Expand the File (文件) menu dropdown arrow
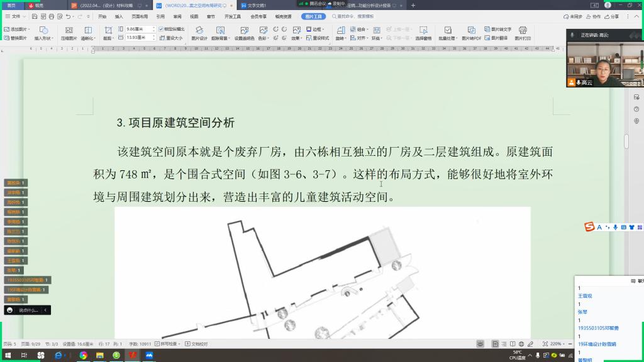Viewport: 644px width, 362px height. point(25,16)
